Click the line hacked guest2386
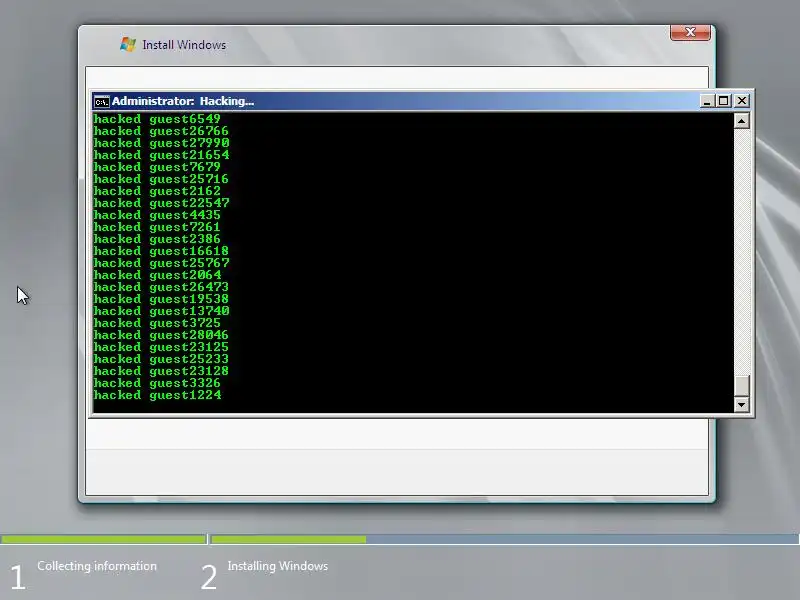 click(x=157, y=239)
